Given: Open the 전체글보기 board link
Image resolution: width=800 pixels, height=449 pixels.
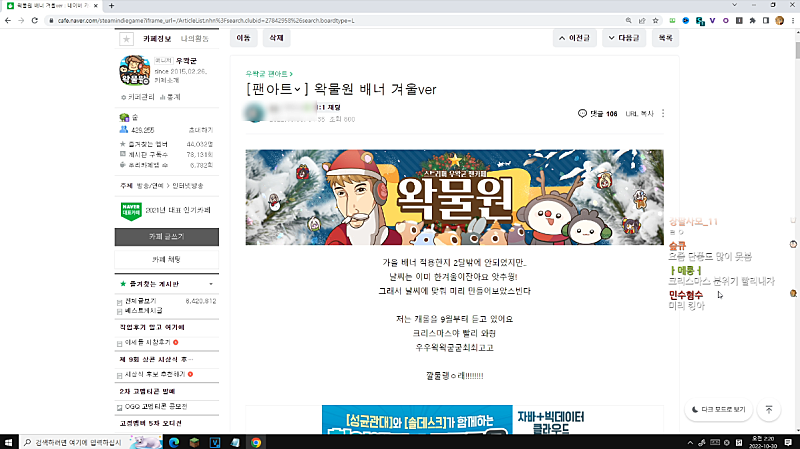Looking at the screenshot, I should coord(141,301).
